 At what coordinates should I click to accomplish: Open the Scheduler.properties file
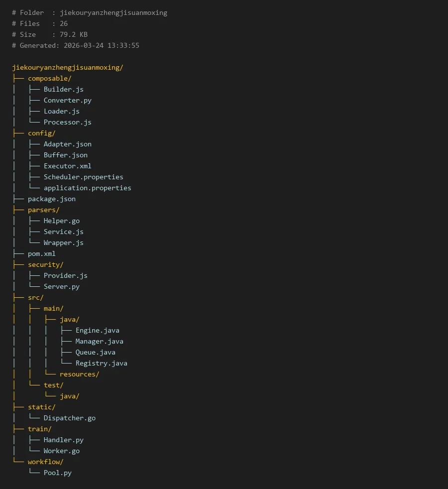click(83, 177)
